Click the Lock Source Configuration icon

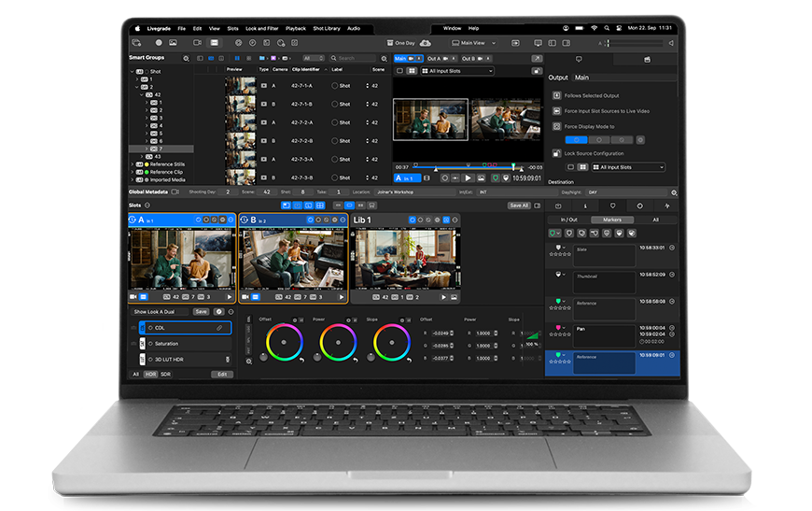(x=556, y=153)
